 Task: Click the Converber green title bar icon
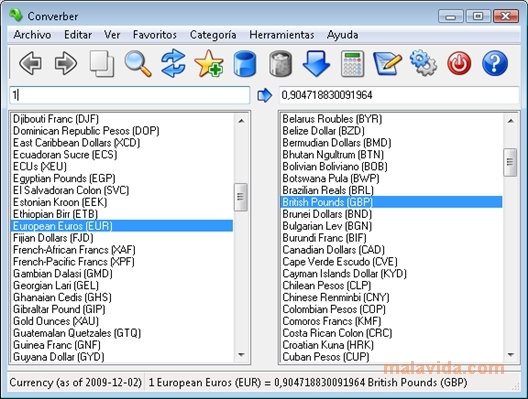(15, 15)
